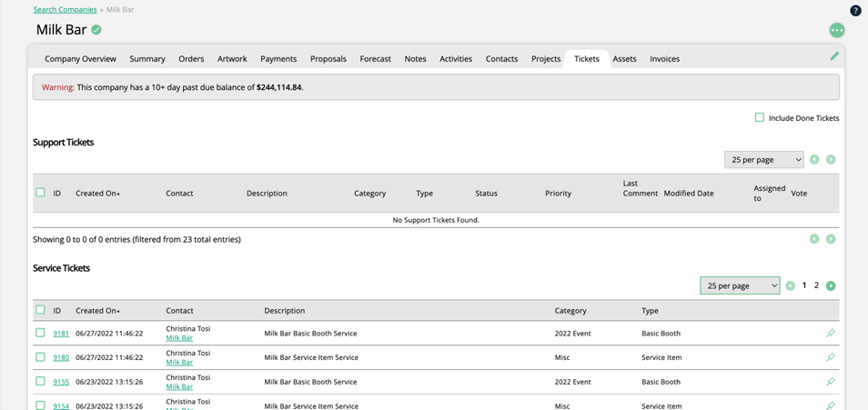Open Service Tickets 25 per page dropdown
The image size is (868, 410).
point(740,285)
